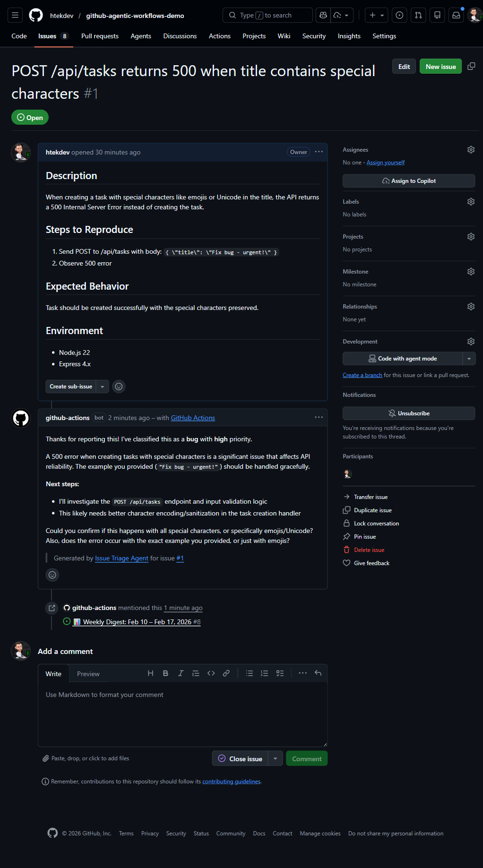Unsubscribe from notifications for this thread
The width and height of the screenshot is (483, 868).
click(x=408, y=413)
